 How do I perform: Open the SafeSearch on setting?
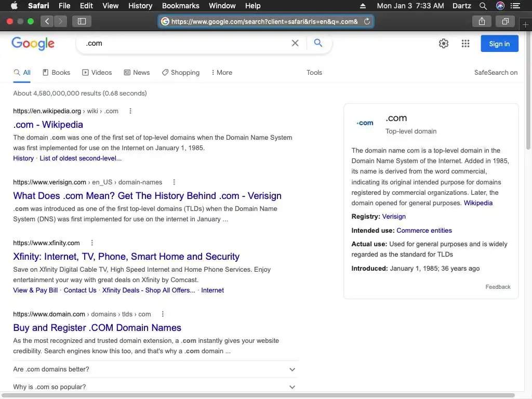pos(496,73)
